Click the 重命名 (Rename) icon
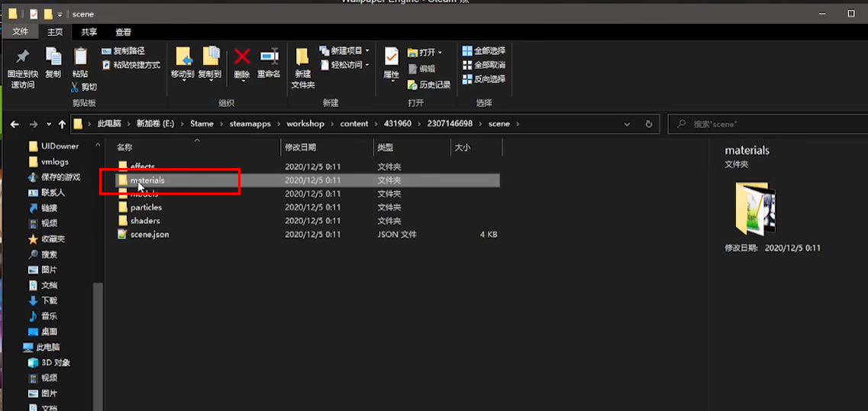868x411 pixels. point(269,57)
